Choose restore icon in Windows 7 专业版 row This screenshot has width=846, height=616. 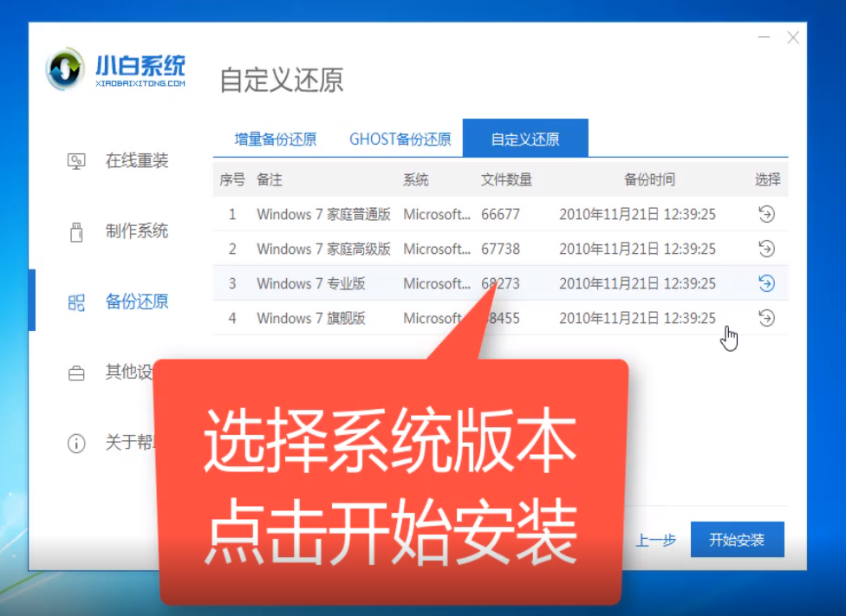[766, 283]
